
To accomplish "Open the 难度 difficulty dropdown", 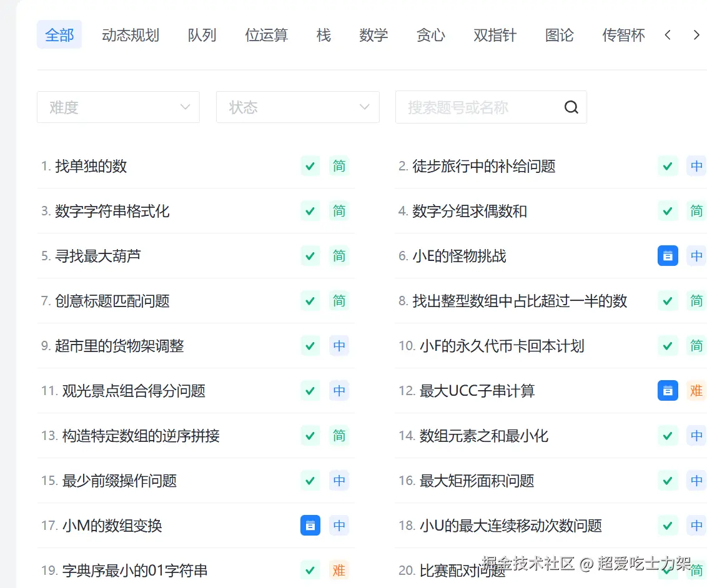I will tap(118, 107).
